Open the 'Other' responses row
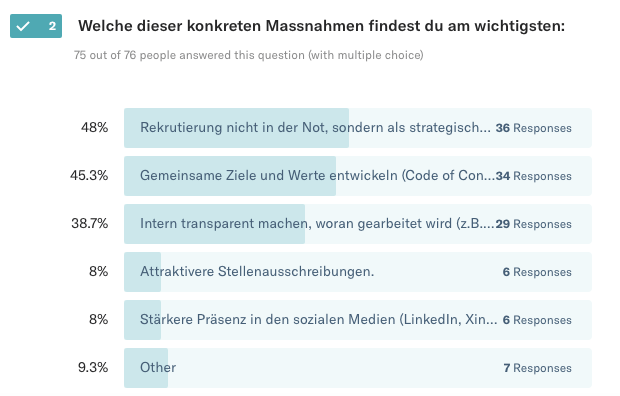Viewport: 620px width, 396px height. coord(357,368)
